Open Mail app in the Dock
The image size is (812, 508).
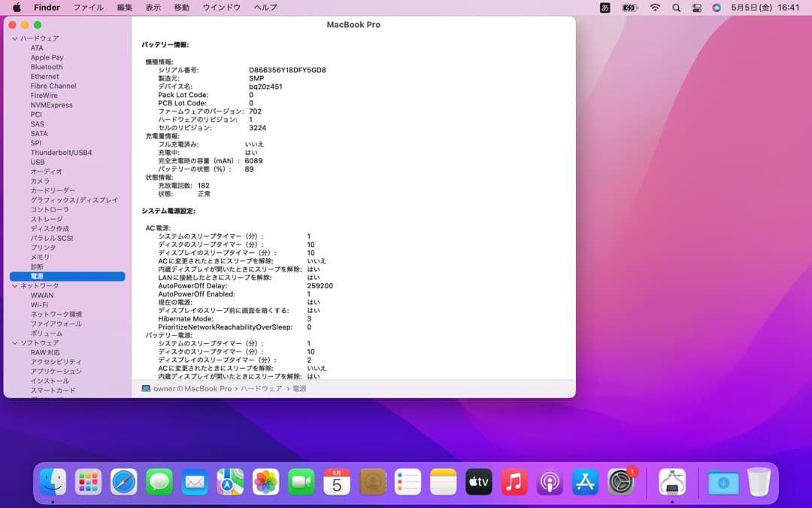(195, 482)
